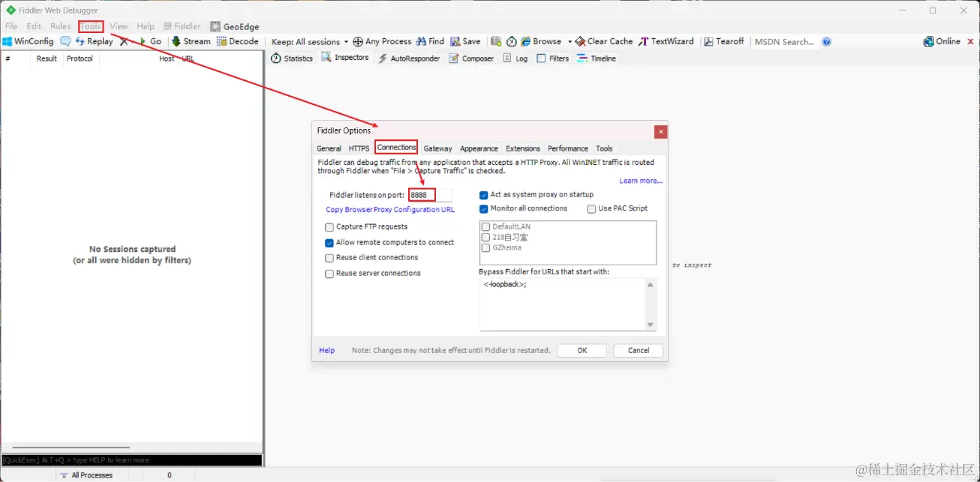This screenshot has height=482, width=980.
Task: Uncheck Allow remote computers to connect
Action: click(329, 243)
